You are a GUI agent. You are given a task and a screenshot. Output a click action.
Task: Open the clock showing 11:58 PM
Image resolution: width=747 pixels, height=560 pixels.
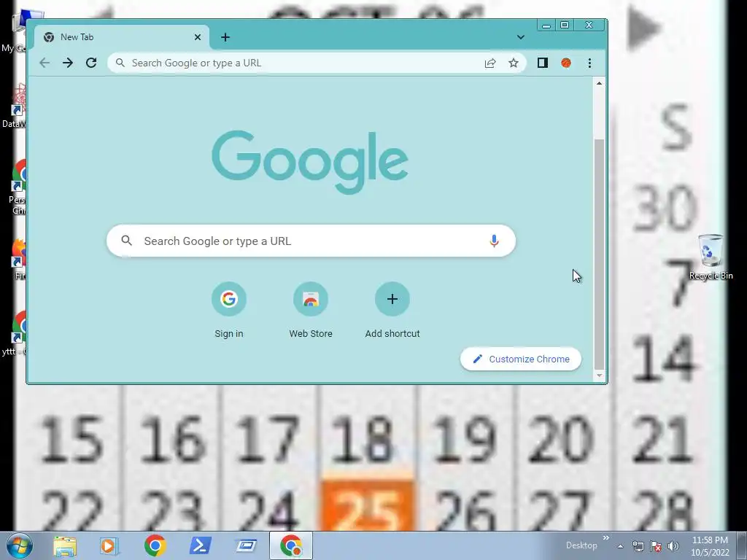pyautogui.click(x=710, y=546)
